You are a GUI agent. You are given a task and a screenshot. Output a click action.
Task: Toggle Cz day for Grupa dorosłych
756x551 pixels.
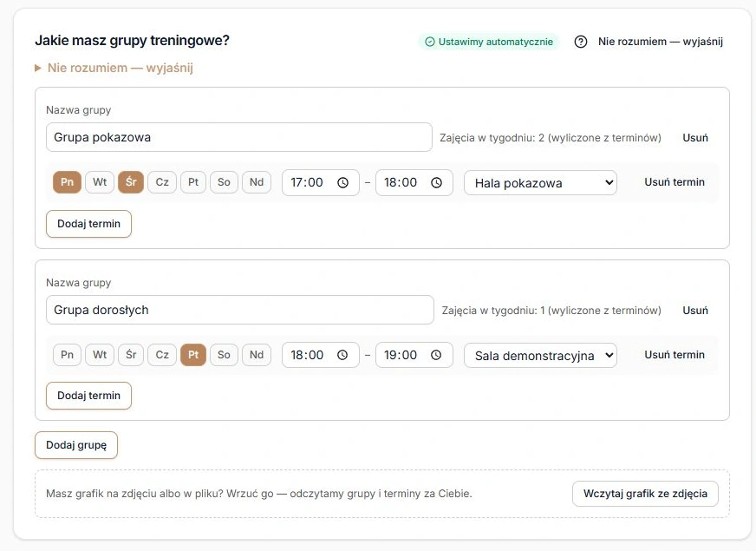tap(162, 355)
